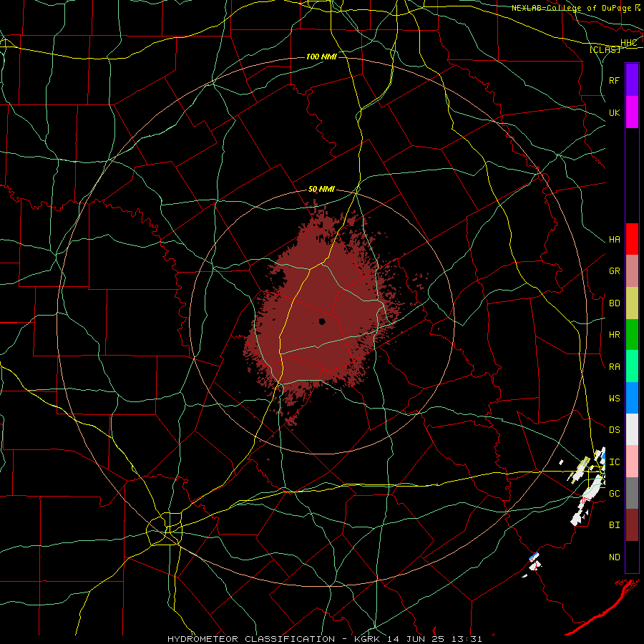Click the ND black legend swatch
644x644 pixels.
click(x=632, y=557)
